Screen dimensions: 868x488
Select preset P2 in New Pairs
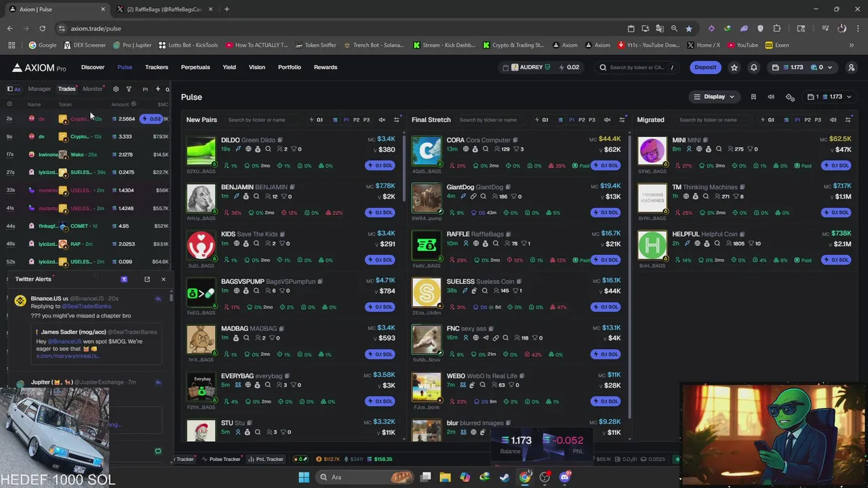(x=356, y=120)
